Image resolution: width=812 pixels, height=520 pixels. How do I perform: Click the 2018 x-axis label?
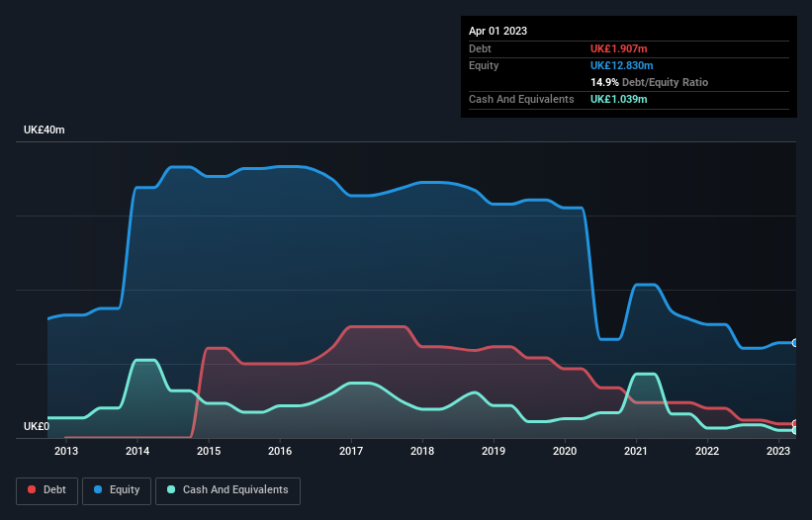(422, 451)
